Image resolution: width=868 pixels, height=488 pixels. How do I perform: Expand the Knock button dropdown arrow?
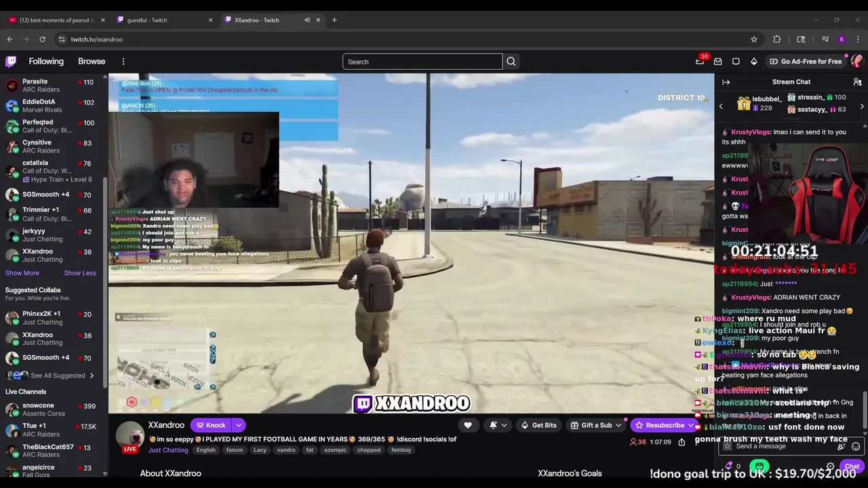[x=239, y=425]
